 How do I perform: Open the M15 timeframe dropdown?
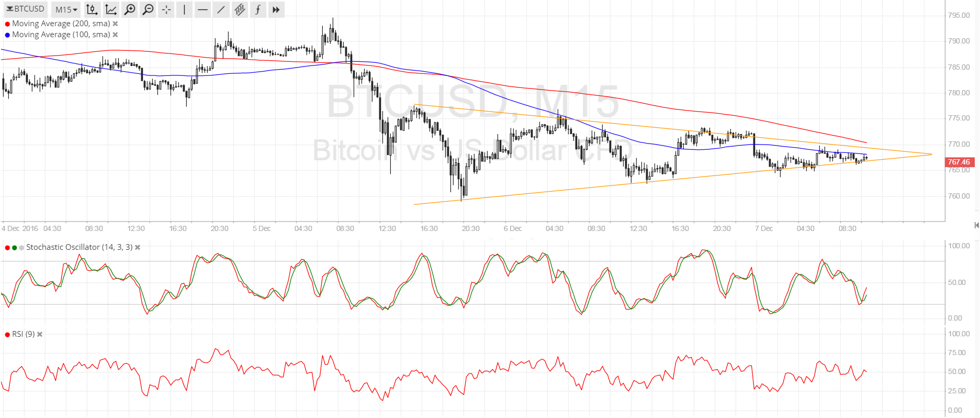click(66, 9)
